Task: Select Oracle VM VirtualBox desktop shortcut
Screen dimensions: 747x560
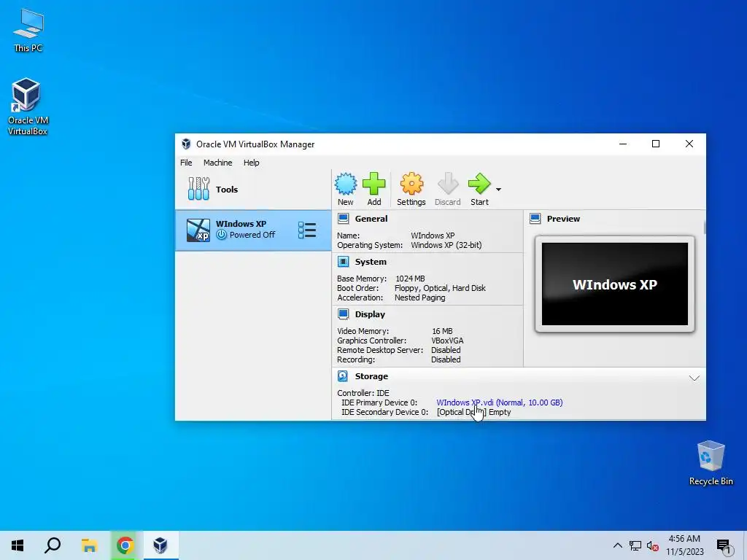Action: pyautogui.click(x=28, y=106)
